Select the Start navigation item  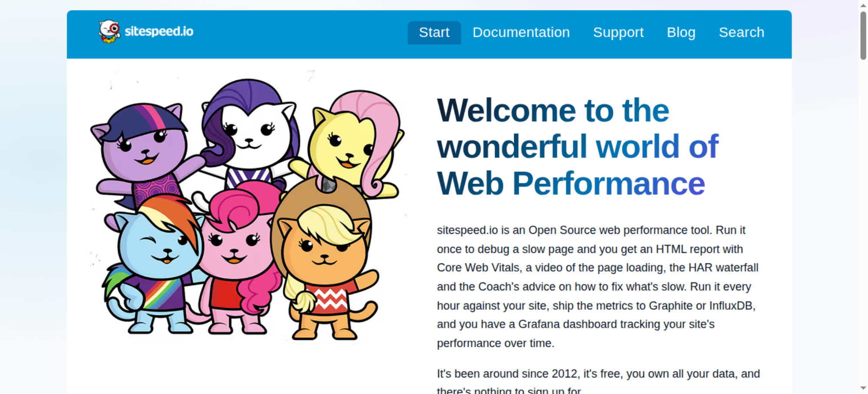coord(434,33)
